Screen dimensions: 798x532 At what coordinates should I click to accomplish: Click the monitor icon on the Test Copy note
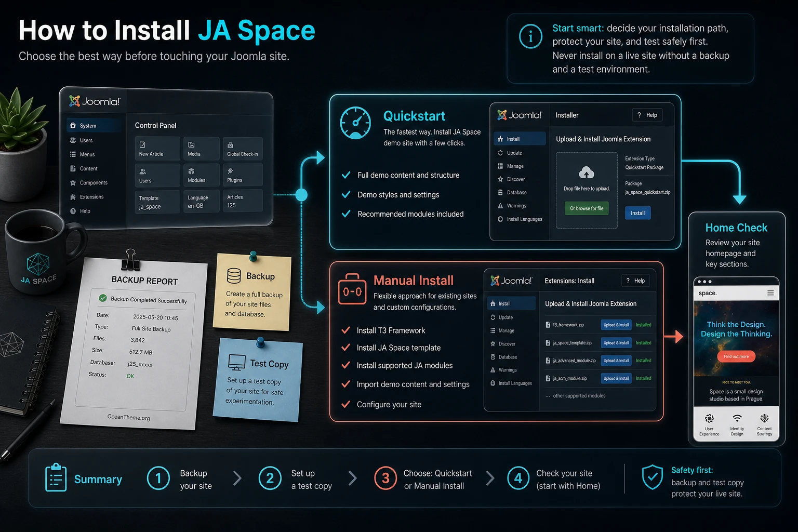click(237, 362)
